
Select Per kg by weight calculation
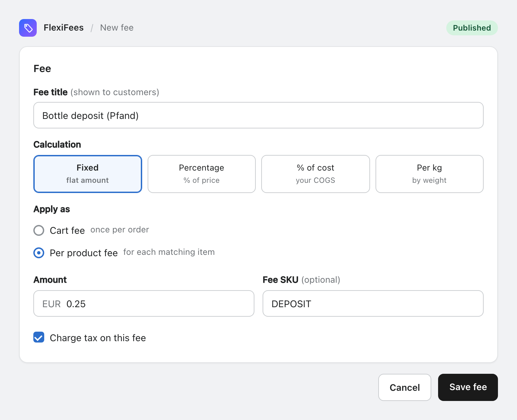pyautogui.click(x=430, y=174)
